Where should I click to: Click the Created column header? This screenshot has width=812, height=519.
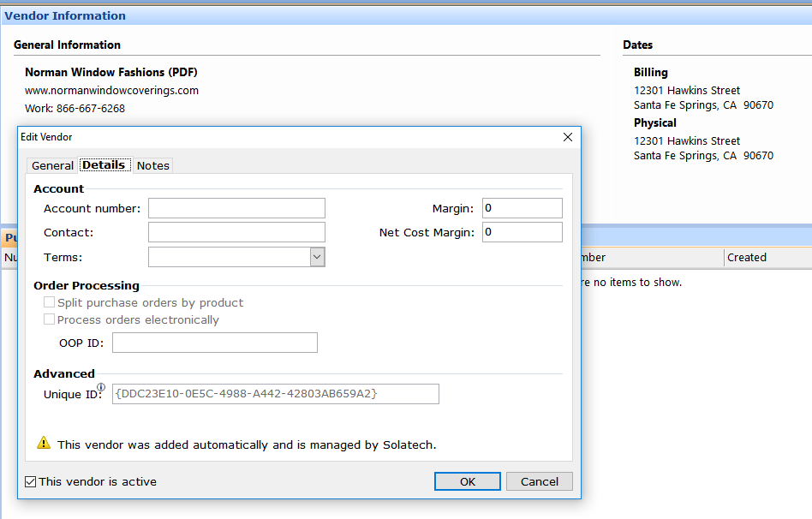(746, 258)
